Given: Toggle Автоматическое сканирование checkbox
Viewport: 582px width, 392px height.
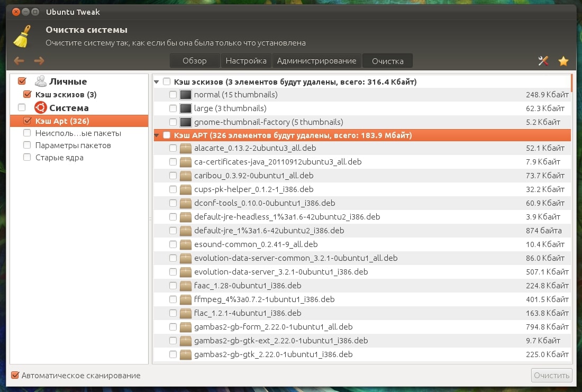Looking at the screenshot, I should pos(15,375).
